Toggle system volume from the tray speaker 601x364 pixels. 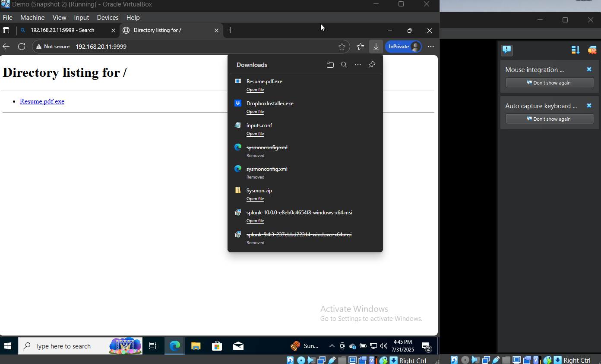click(x=384, y=346)
